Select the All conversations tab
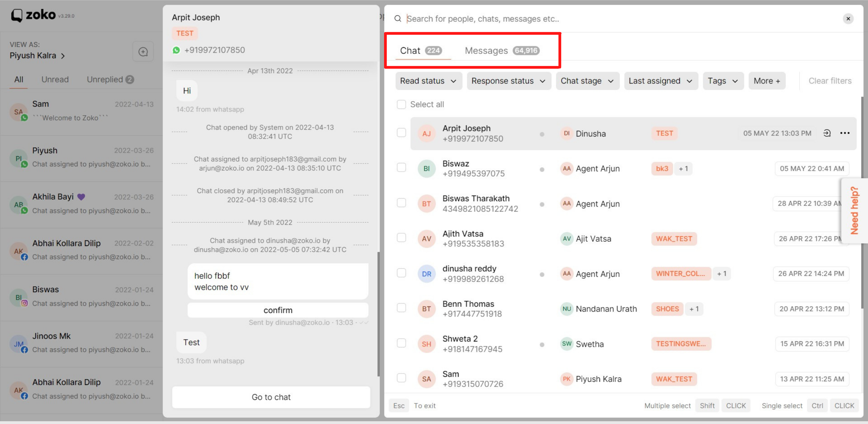Image resolution: width=868 pixels, height=424 pixels. coord(19,80)
